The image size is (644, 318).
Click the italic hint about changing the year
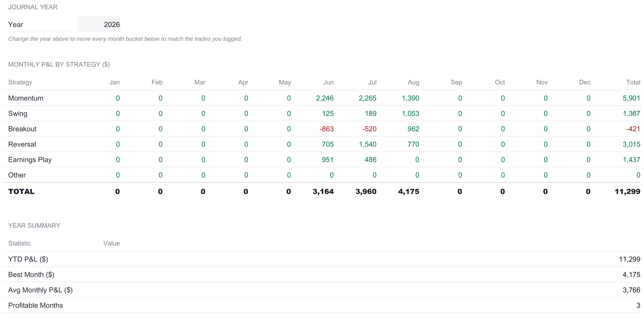pos(125,39)
